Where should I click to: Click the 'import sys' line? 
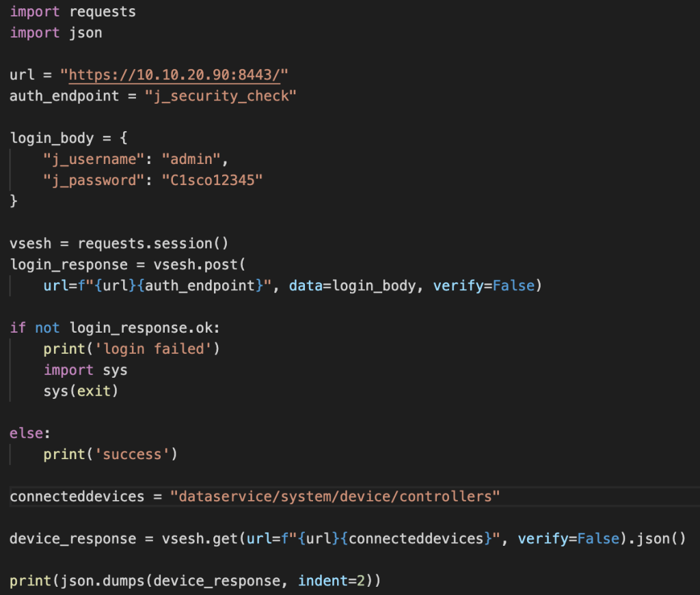point(85,370)
